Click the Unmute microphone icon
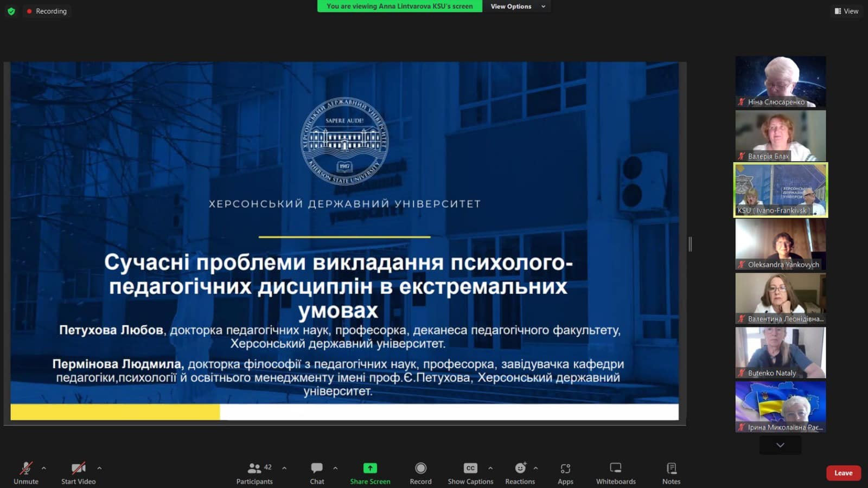This screenshot has height=488, width=868. [25, 468]
